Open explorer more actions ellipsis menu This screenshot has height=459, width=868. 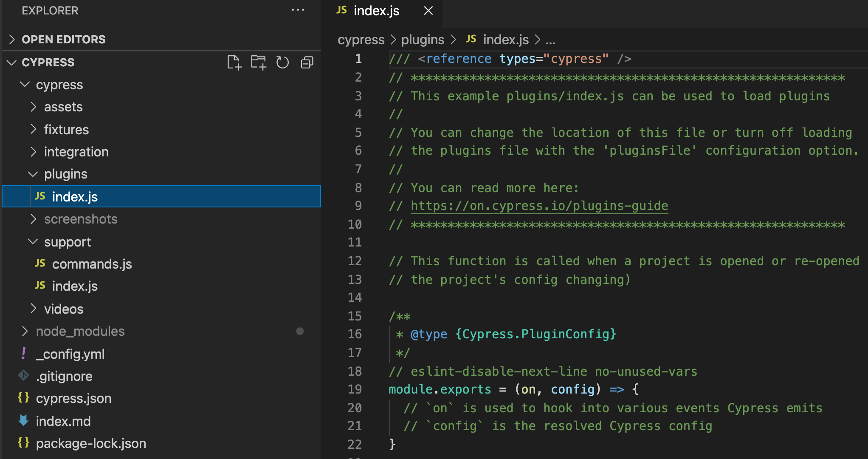tap(298, 10)
